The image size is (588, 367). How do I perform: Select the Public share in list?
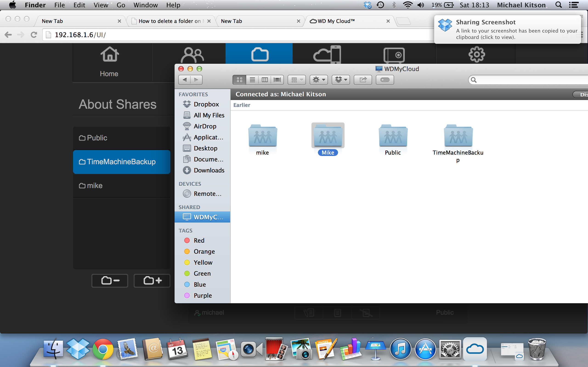121,138
